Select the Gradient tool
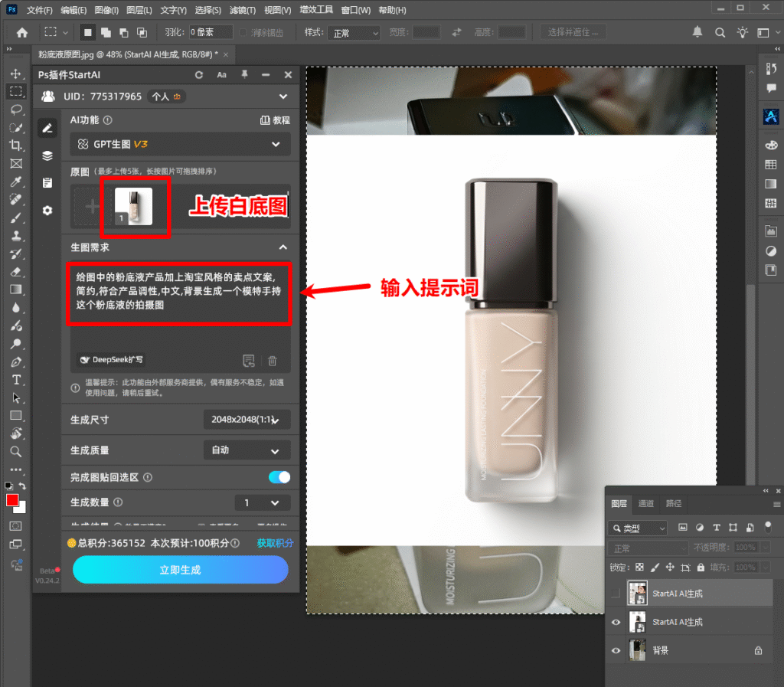Screen dimensions: 784x687 [x=16, y=290]
